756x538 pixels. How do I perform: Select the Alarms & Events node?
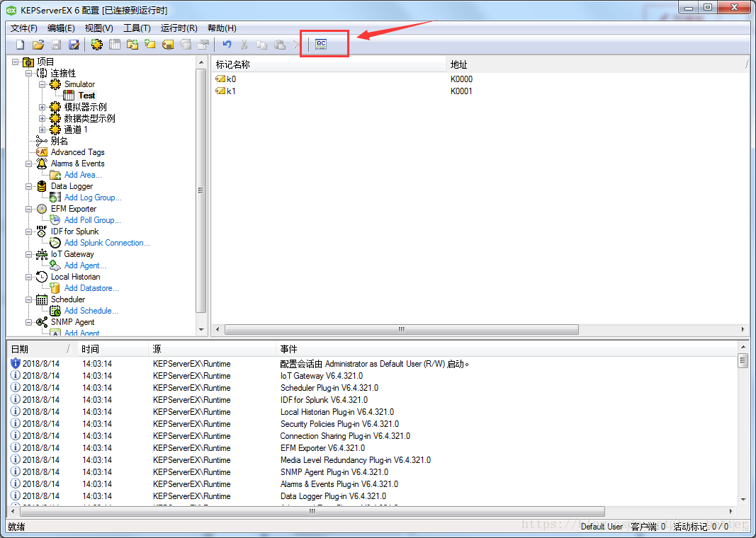pyautogui.click(x=78, y=164)
